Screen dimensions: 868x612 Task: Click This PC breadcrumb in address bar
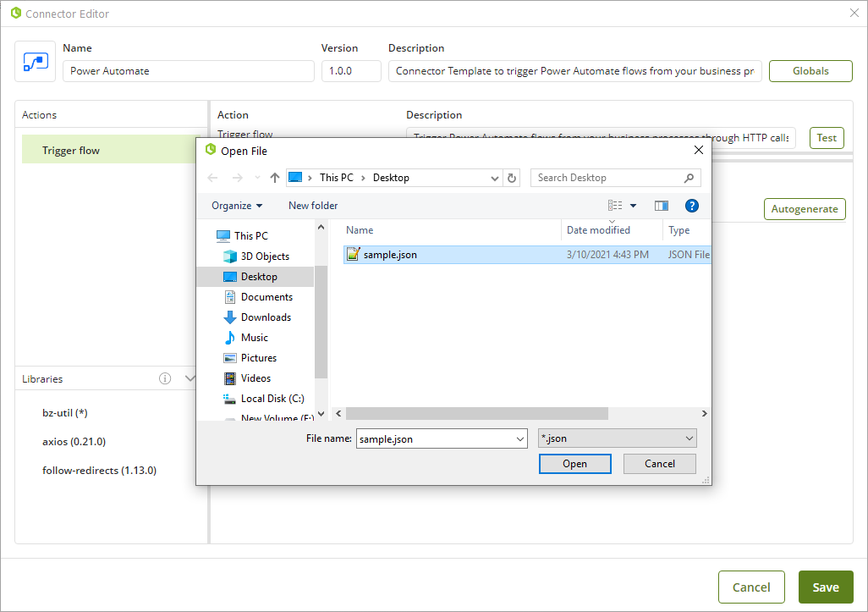[336, 178]
